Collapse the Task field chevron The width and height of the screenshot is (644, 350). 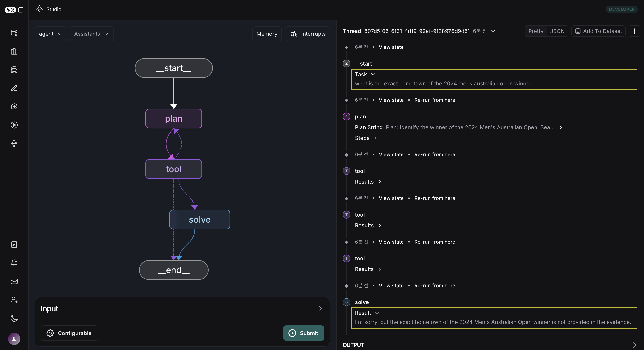[x=373, y=74]
